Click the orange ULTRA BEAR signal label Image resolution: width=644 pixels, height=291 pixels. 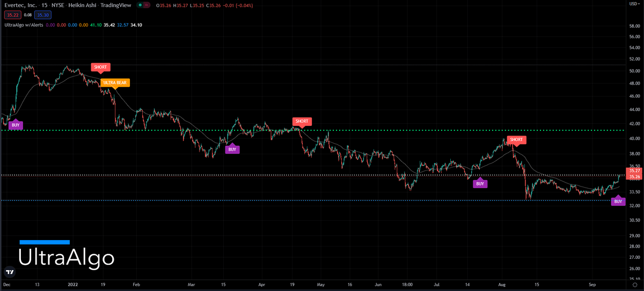[x=115, y=83]
